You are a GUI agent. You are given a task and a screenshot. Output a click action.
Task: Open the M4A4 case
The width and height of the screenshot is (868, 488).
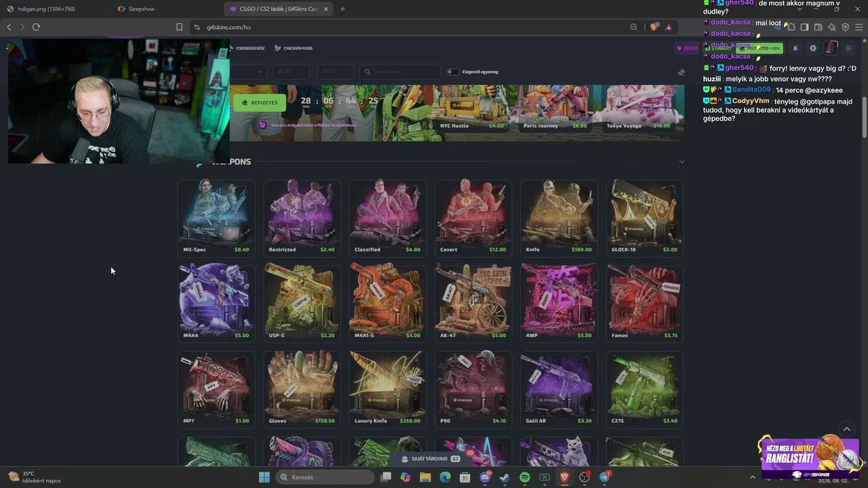[x=216, y=303]
